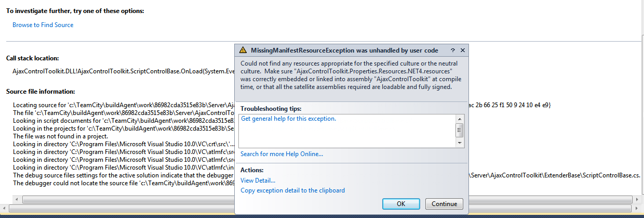This screenshot has width=644, height=218.
Task: Click the exception dialog title bar text
Action: point(344,50)
